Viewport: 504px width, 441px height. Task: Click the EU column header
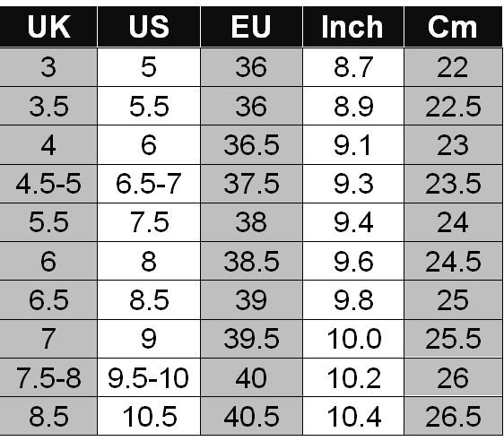tap(251, 27)
